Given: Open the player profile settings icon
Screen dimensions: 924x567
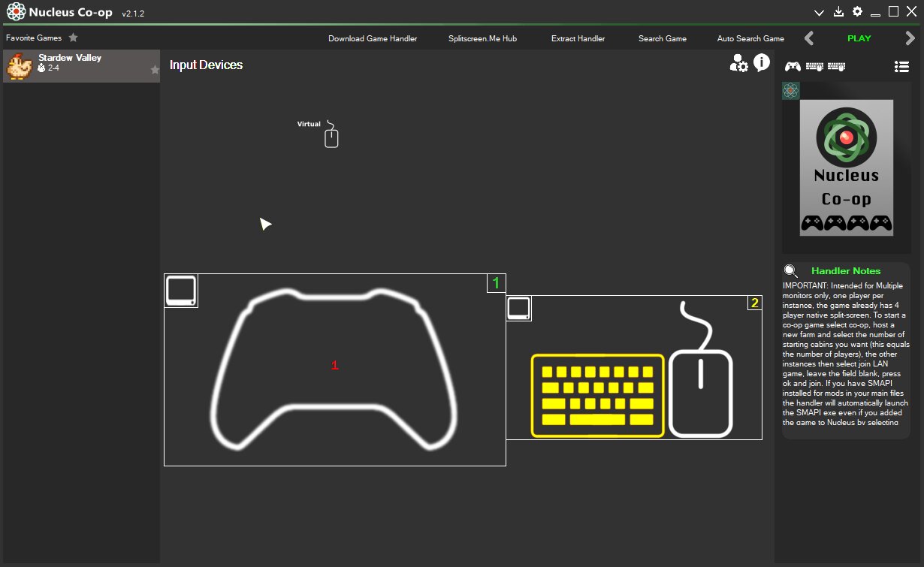Looking at the screenshot, I should pyautogui.click(x=739, y=64).
